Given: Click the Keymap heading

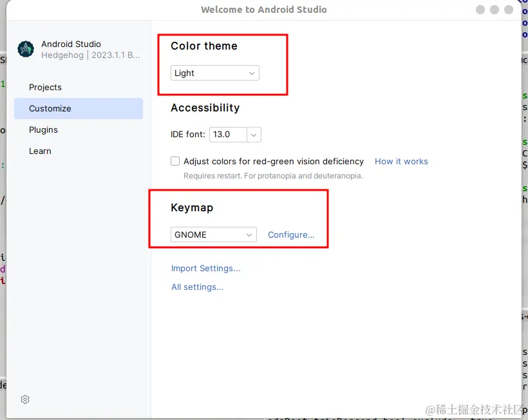Looking at the screenshot, I should (x=192, y=207).
